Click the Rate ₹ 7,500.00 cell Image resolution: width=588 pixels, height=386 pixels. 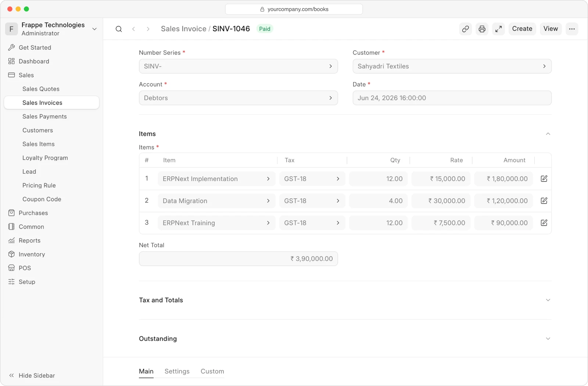pos(441,223)
